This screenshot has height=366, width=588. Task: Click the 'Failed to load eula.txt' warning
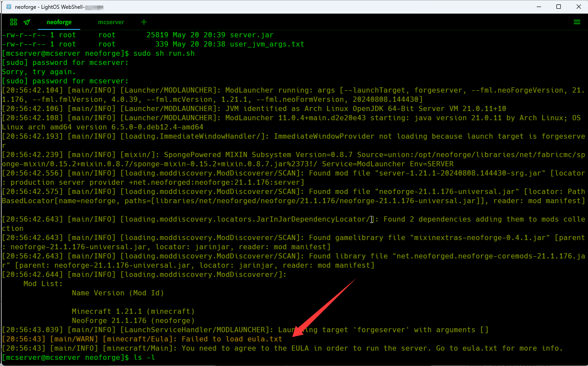[x=232, y=339]
